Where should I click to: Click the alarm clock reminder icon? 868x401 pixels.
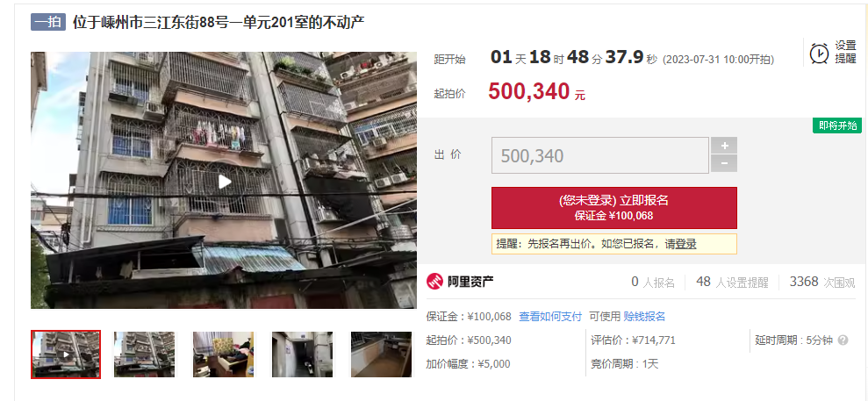coord(819,54)
